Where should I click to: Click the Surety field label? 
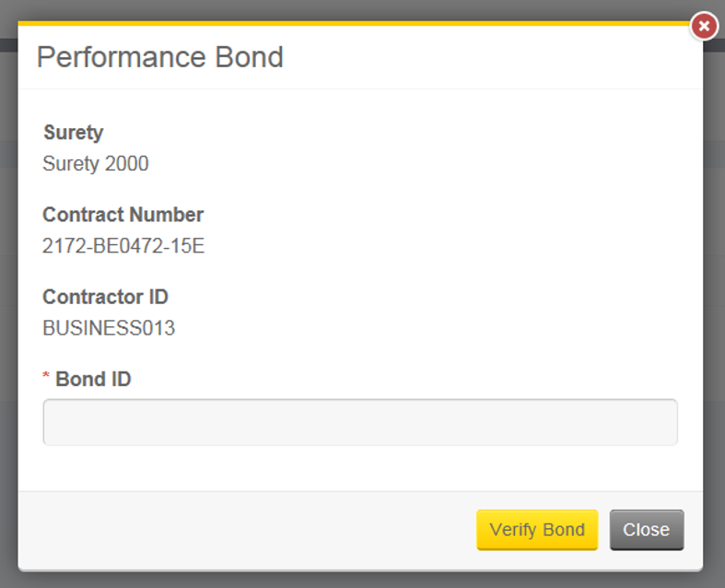pyautogui.click(x=74, y=132)
